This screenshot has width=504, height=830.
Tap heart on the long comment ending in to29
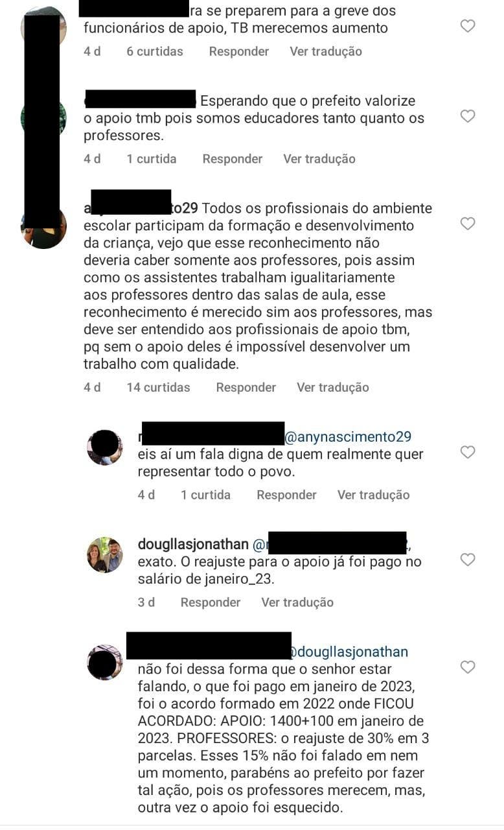[x=467, y=224]
